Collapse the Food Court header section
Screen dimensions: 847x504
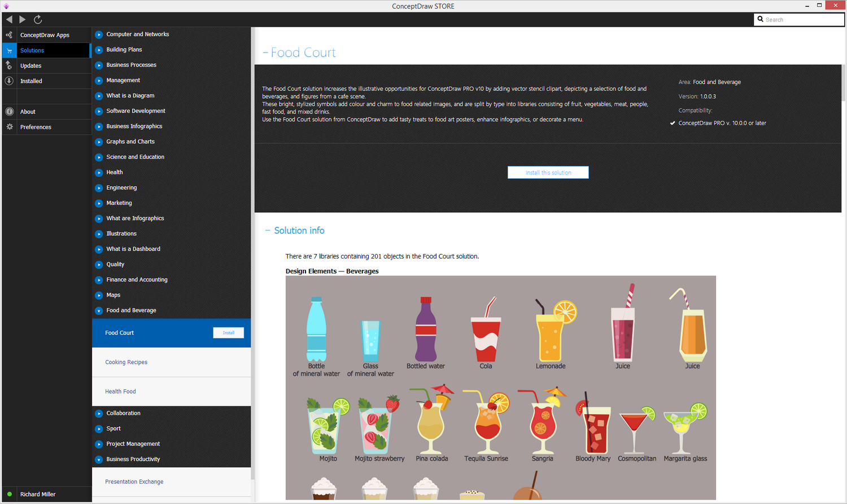click(265, 52)
